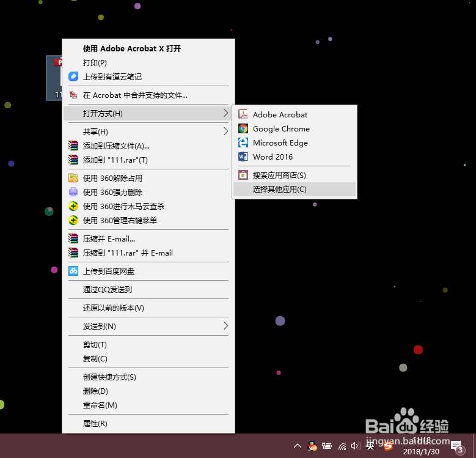The image size is (476, 458).
Task: Click the 360 manage right-click menu icon
Action: click(73, 220)
